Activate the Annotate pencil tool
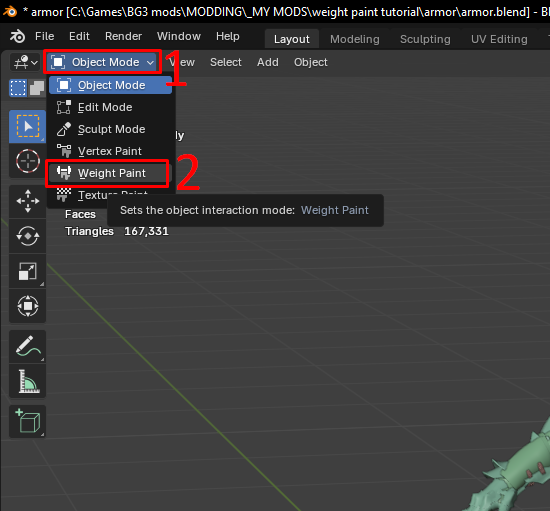Image resolution: width=550 pixels, height=511 pixels. [28, 347]
